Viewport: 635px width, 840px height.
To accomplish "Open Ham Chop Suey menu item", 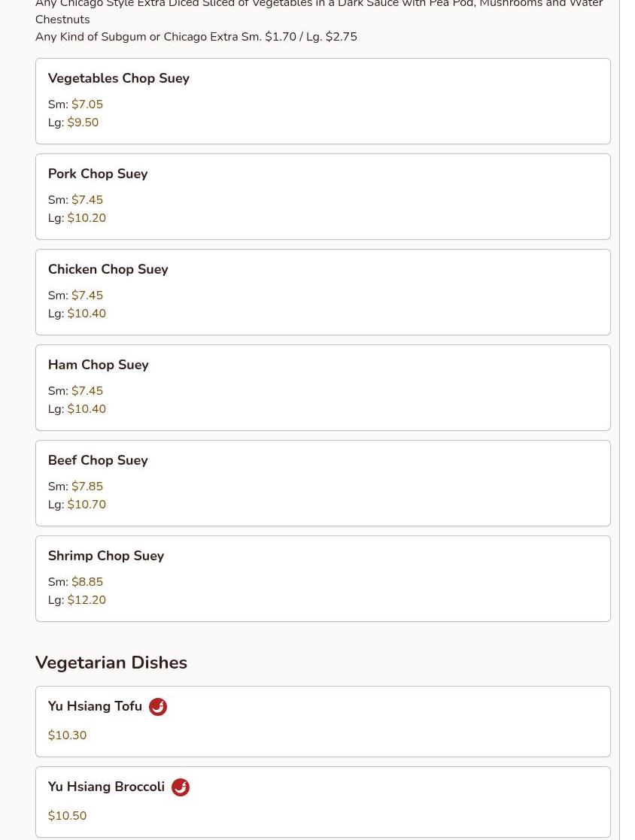I will (x=323, y=388).
